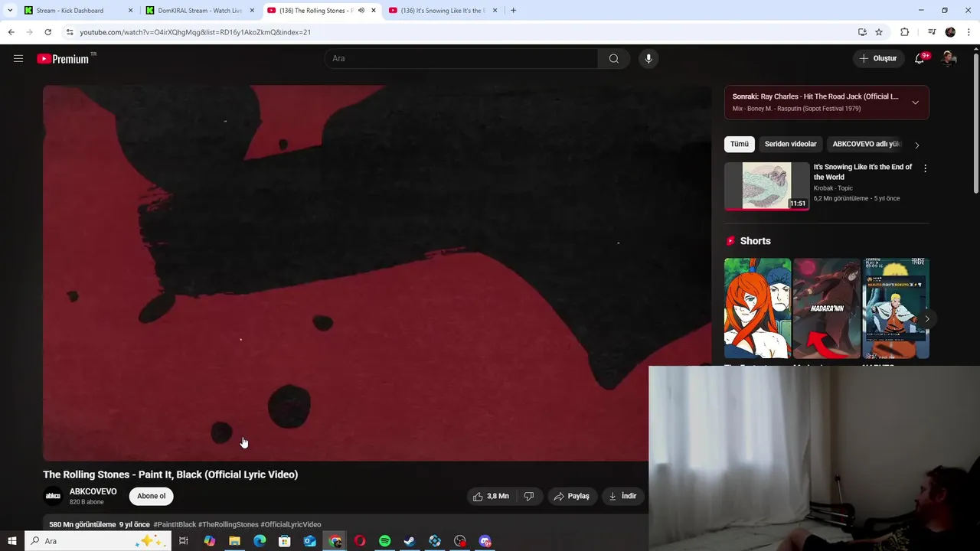Click the #PaintItBlack hashtag
This screenshot has height=551, width=980.
click(175, 524)
